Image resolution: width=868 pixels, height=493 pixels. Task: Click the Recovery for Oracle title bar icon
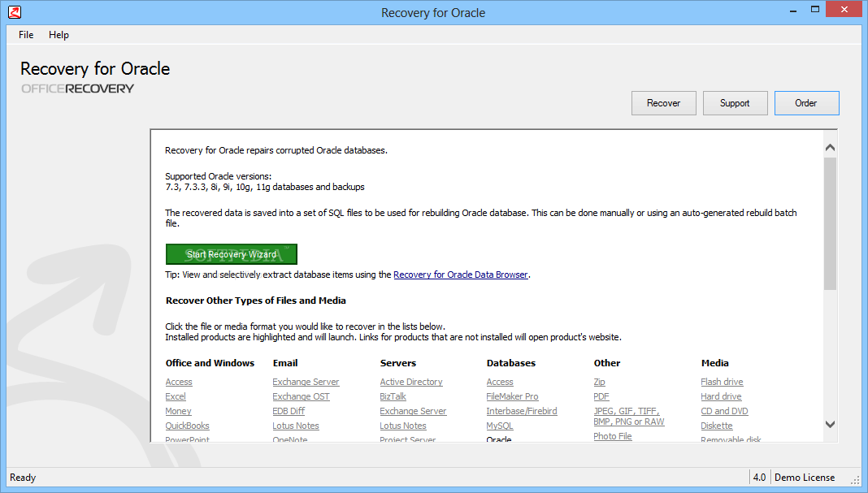(15, 11)
